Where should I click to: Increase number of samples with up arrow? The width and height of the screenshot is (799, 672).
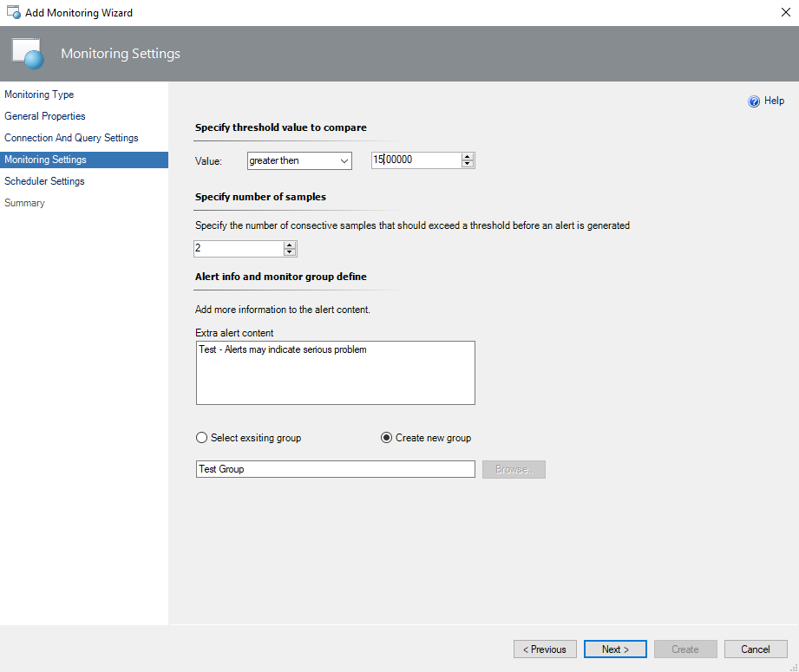coord(290,245)
